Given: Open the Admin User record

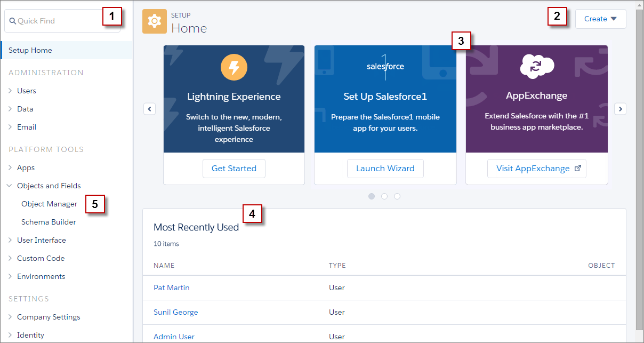Looking at the screenshot, I should [x=174, y=337].
